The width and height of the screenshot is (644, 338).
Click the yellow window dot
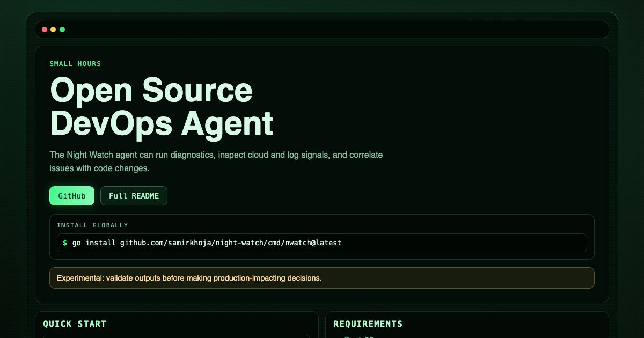tap(53, 30)
